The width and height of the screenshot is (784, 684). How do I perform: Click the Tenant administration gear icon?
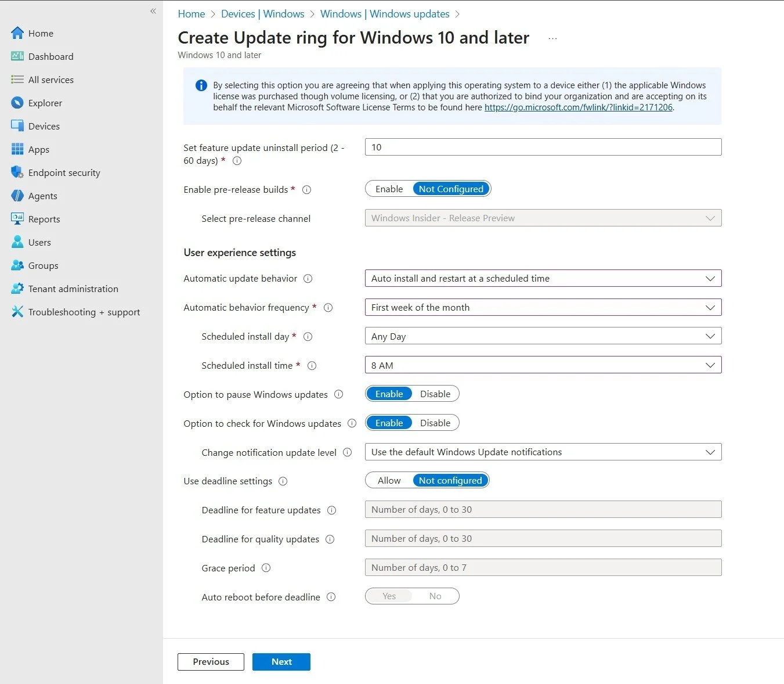17,289
